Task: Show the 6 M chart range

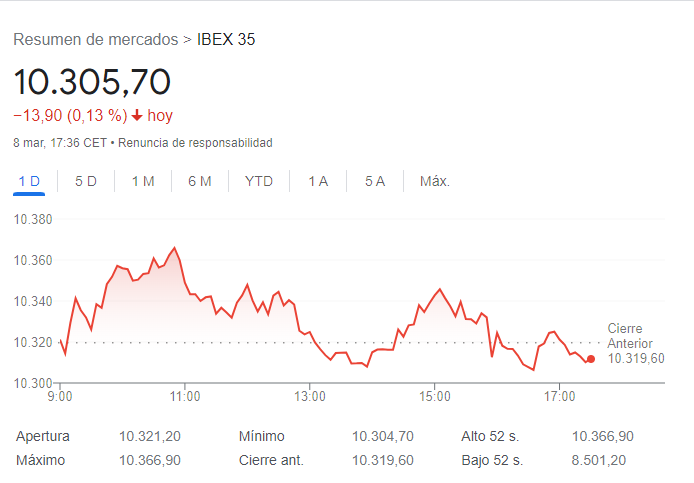Action: [x=200, y=181]
